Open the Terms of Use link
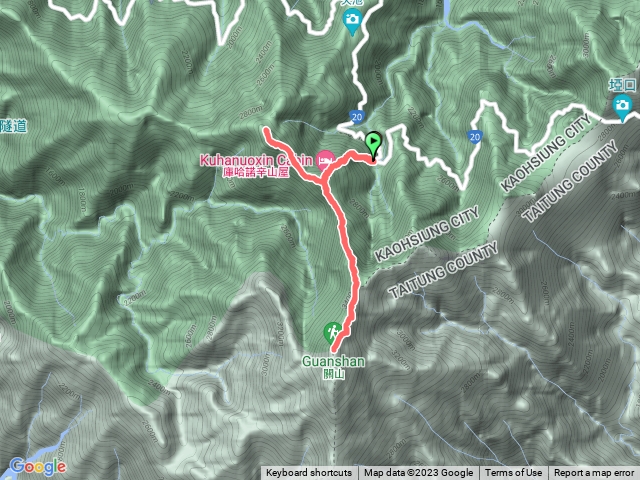Image resolution: width=640 pixels, height=480 pixels. pos(513,473)
